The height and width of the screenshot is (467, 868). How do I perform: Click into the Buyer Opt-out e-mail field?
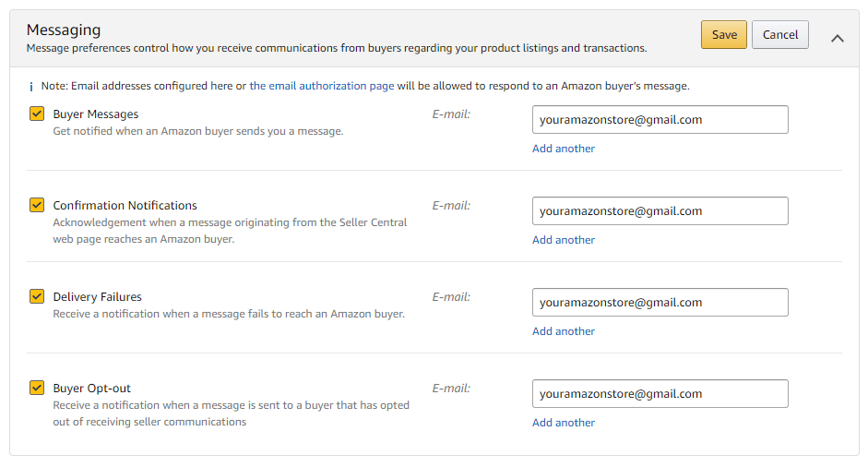(660, 394)
